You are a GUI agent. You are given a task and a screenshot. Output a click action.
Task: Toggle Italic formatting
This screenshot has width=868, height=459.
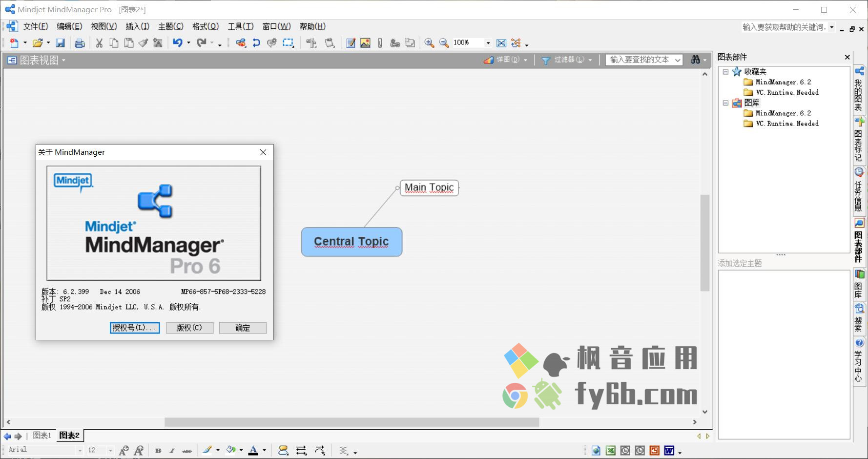pos(172,451)
